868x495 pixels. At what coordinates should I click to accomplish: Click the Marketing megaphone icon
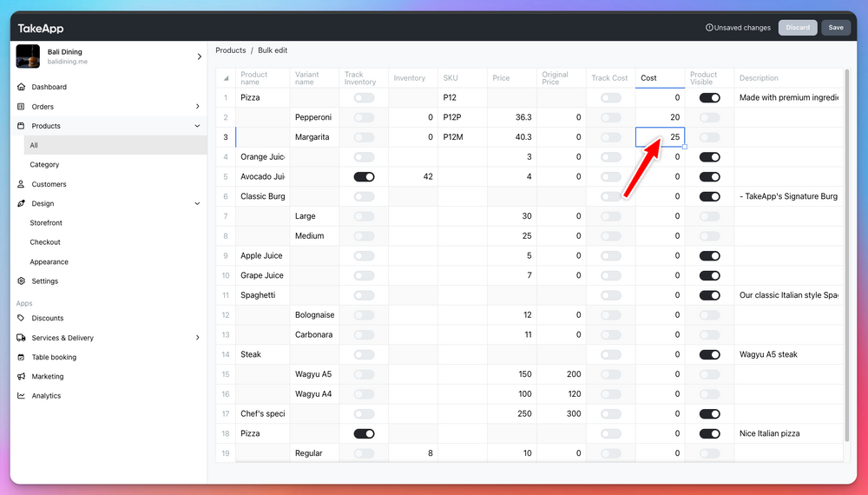[x=22, y=377]
